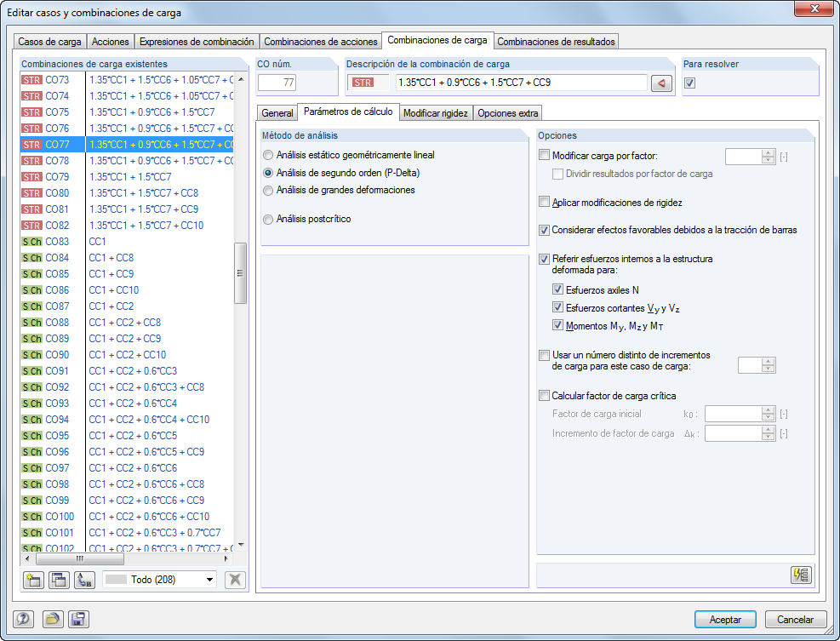This screenshot has width=840, height=641.
Task: Select Análisis postcrítico option
Action: click(268, 220)
